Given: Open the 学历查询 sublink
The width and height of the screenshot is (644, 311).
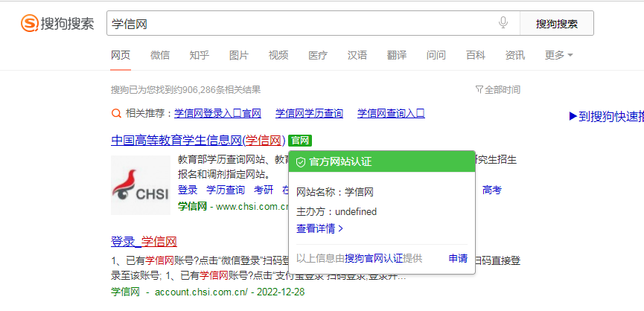Looking at the screenshot, I should 226,190.
